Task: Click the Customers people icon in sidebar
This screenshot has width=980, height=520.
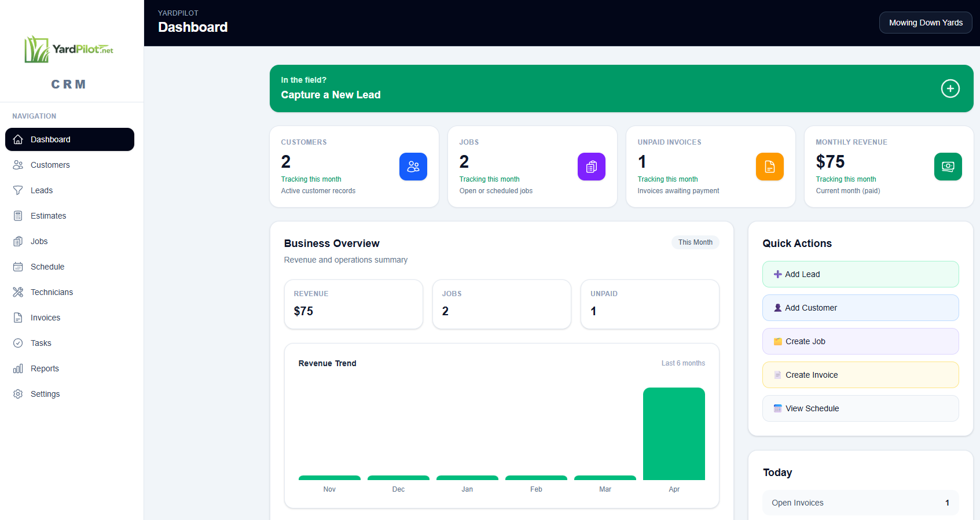Action: (x=18, y=165)
